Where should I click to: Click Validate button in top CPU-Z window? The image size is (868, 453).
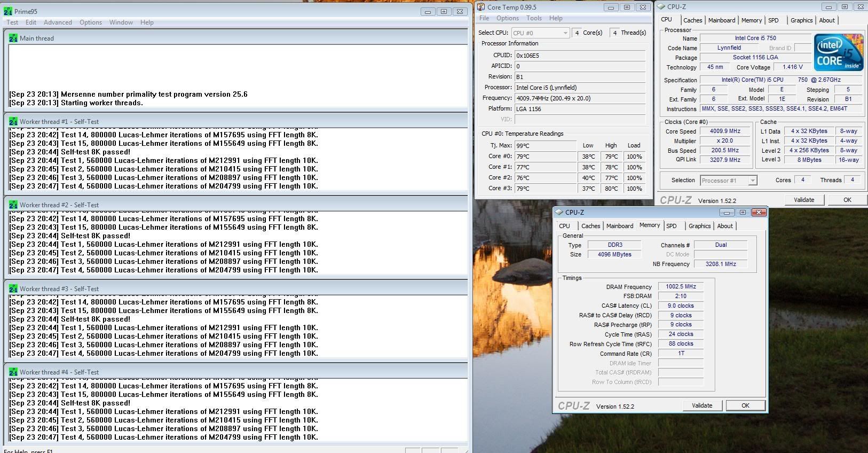point(804,200)
